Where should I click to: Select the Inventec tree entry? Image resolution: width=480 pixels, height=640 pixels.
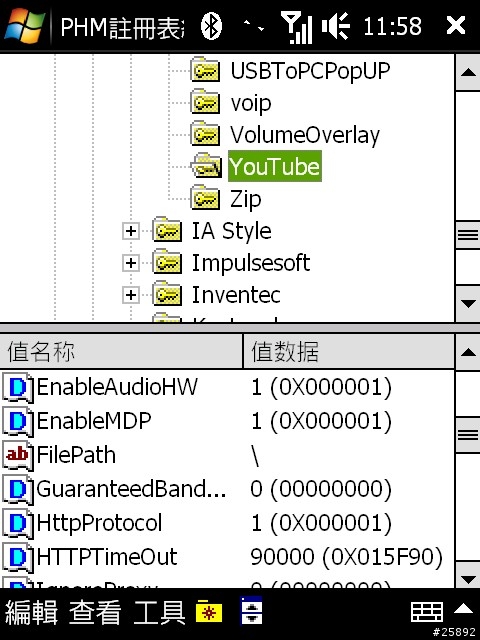click(x=236, y=295)
